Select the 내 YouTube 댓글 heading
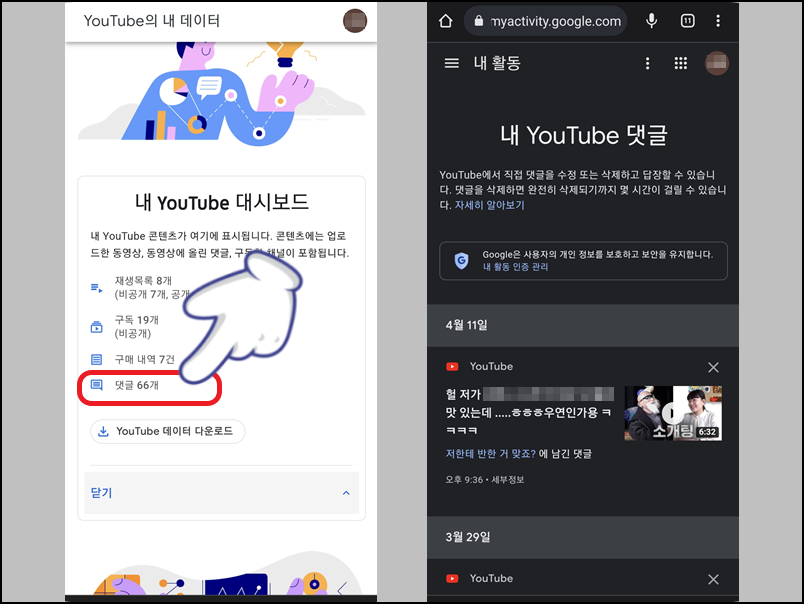 [584, 135]
